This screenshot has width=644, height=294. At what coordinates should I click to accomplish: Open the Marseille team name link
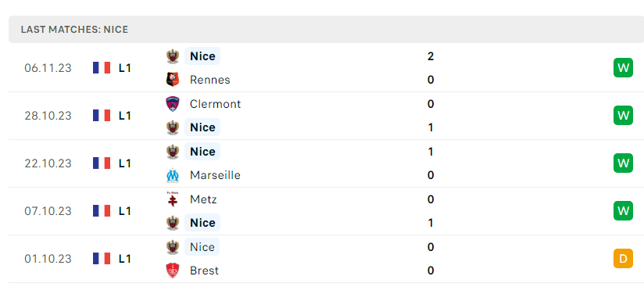click(215, 176)
